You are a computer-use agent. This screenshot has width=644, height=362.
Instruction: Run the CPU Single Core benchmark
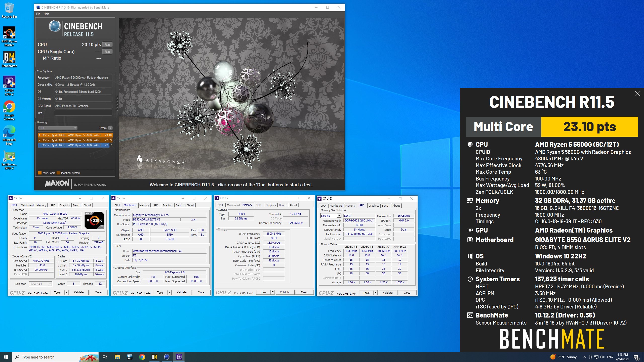(107, 52)
